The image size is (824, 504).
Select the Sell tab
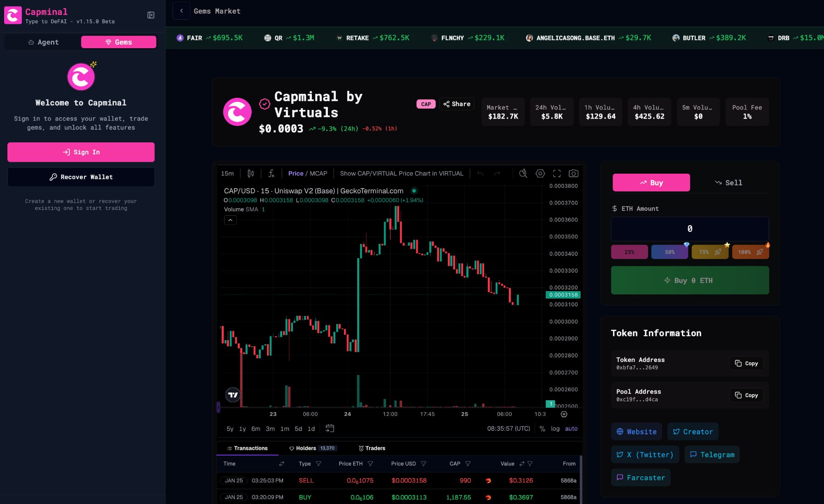click(x=729, y=182)
